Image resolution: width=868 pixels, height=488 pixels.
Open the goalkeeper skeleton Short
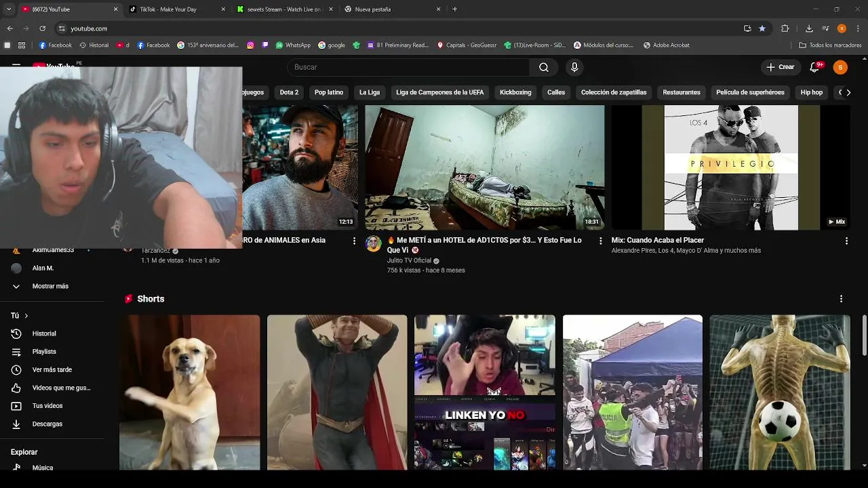(780, 392)
